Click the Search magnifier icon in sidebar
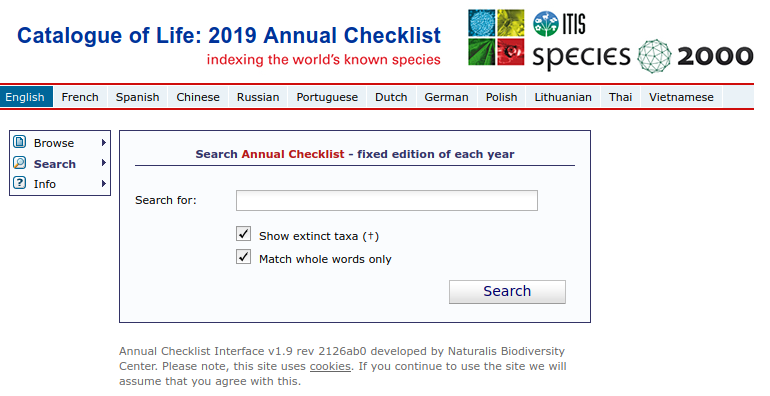This screenshot has height=396, width=770. tap(20, 163)
